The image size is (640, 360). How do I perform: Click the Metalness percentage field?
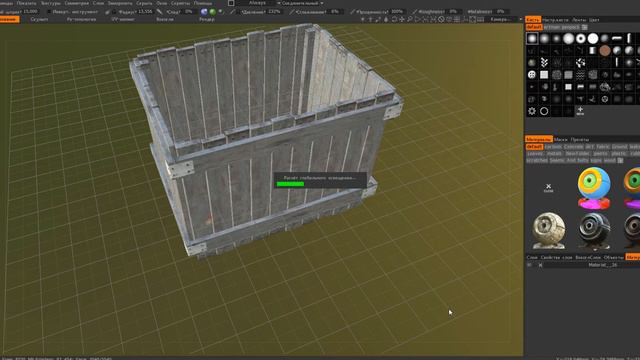click(x=500, y=12)
